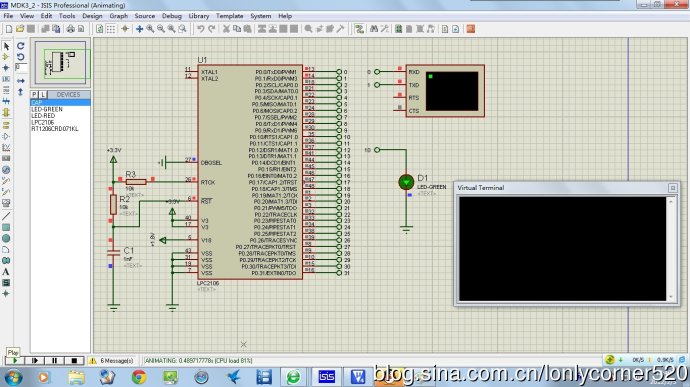690x387 pixels.
Task: Step the simulation forward one frame
Action: pyautogui.click(x=35, y=361)
